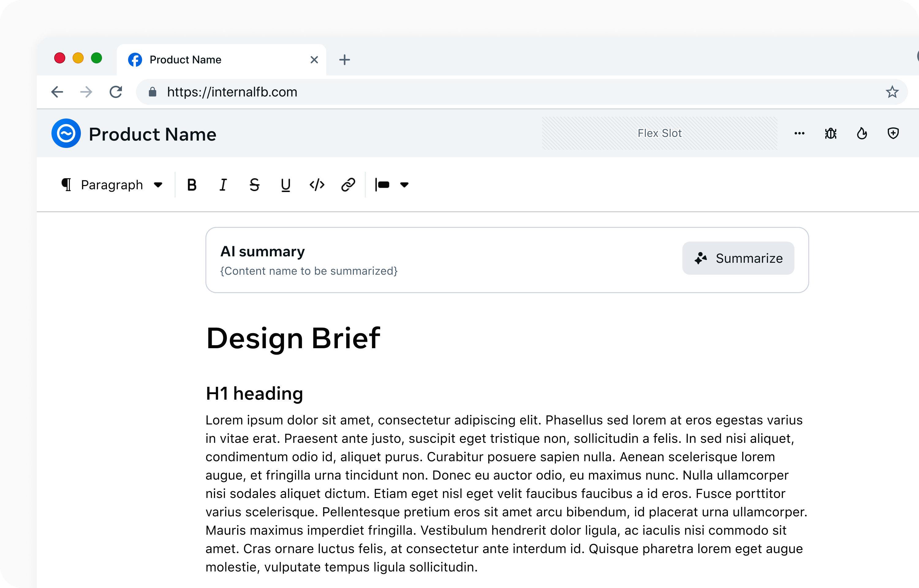Apply italic formatting

coord(223,185)
